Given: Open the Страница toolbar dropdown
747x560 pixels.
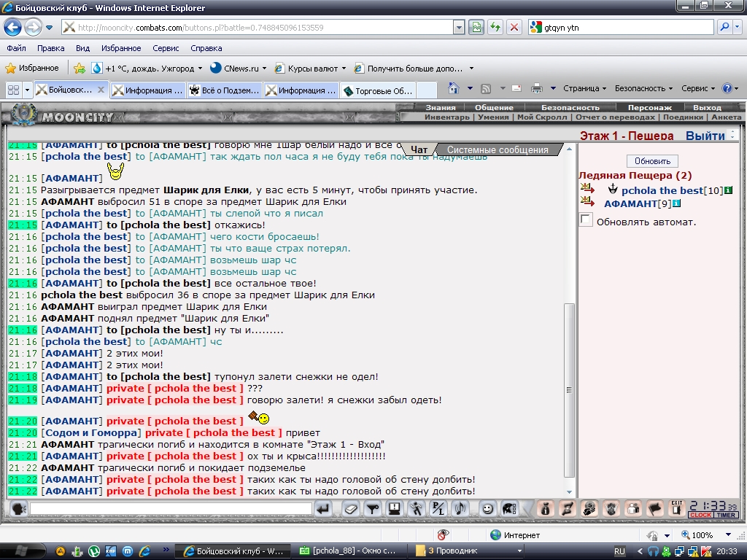Looking at the screenshot, I should tap(584, 88).
